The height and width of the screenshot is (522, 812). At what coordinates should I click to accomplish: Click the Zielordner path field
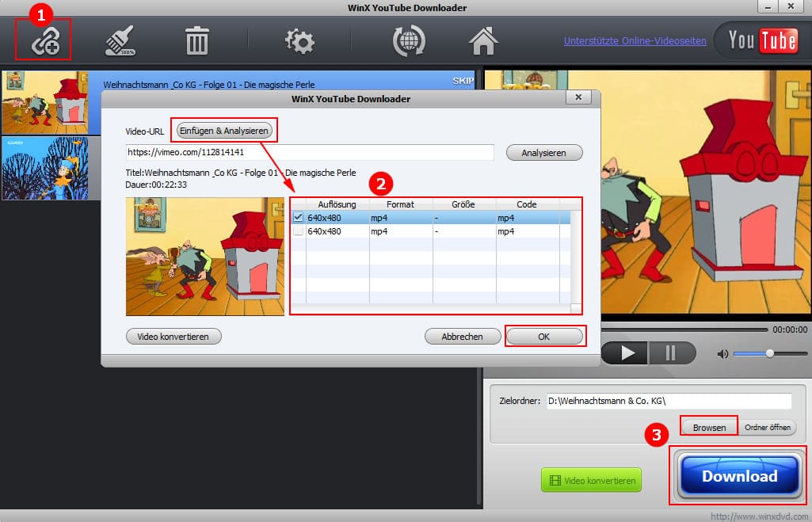(x=669, y=401)
